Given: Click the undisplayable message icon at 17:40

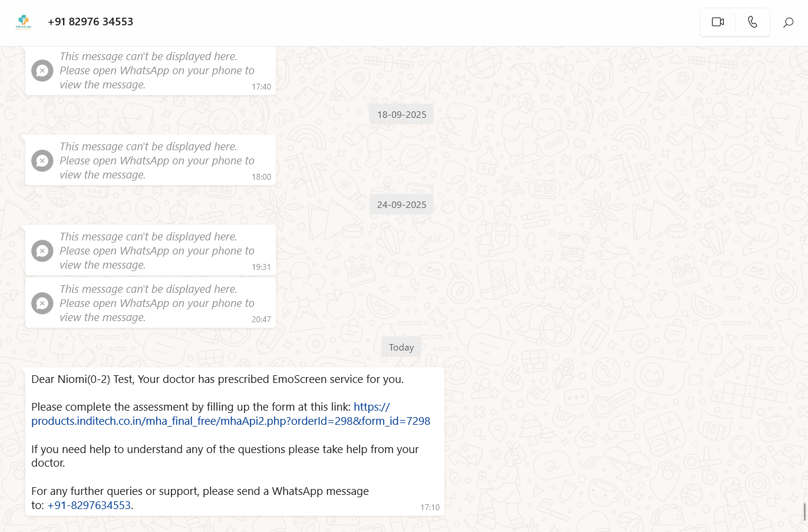Looking at the screenshot, I should coord(42,71).
